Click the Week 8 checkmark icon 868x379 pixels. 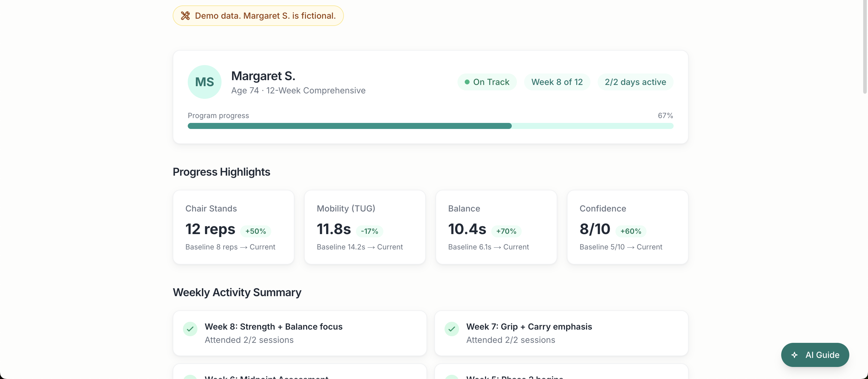click(190, 329)
